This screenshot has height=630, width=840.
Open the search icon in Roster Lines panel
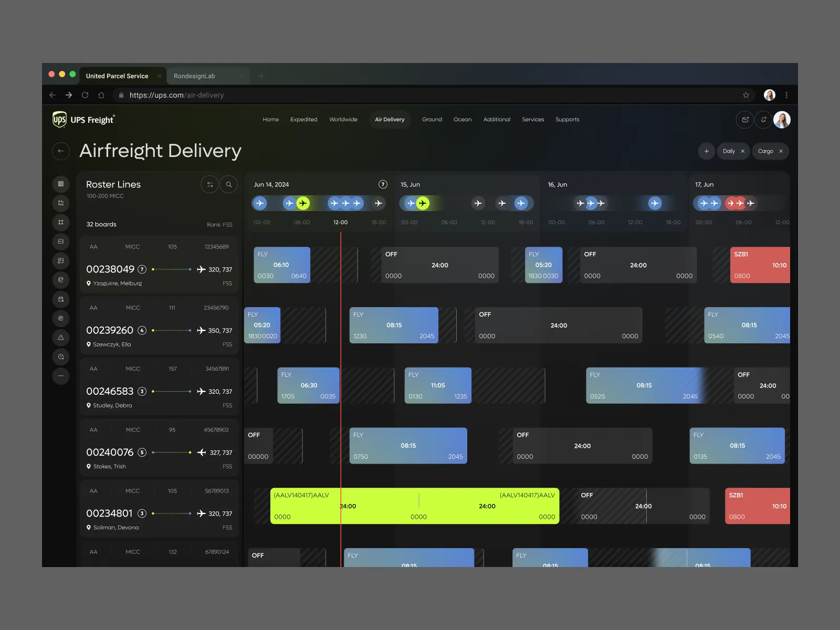click(x=229, y=184)
